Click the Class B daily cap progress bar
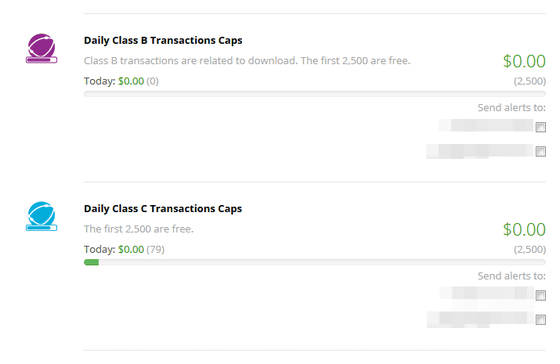 pos(315,94)
